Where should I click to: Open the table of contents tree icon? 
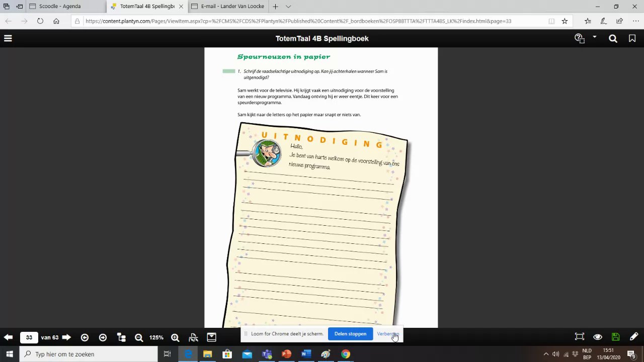pos(121,337)
